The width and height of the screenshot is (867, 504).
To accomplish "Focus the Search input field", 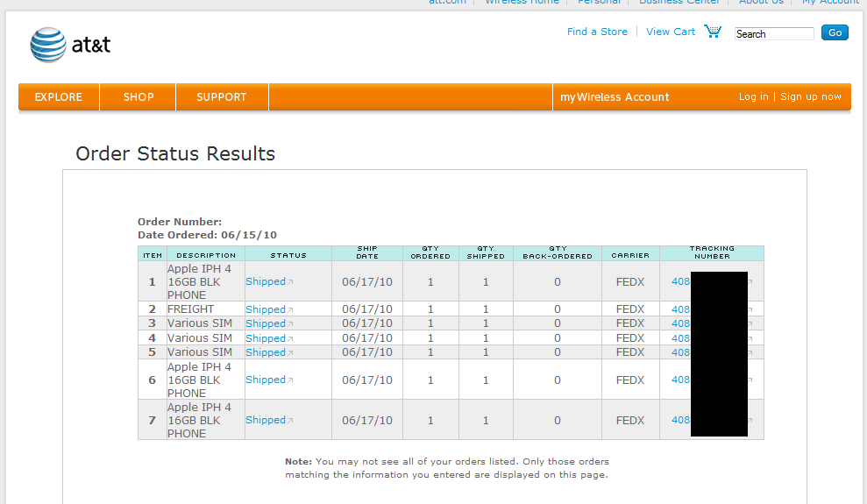I will 774,33.
